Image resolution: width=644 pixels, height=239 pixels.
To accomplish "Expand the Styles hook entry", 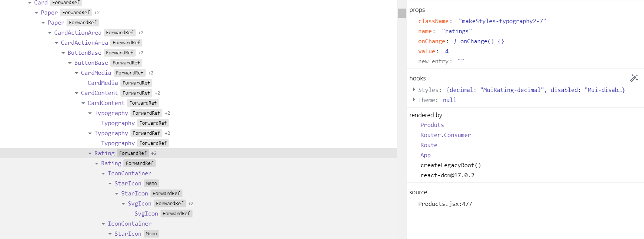I will (414, 90).
